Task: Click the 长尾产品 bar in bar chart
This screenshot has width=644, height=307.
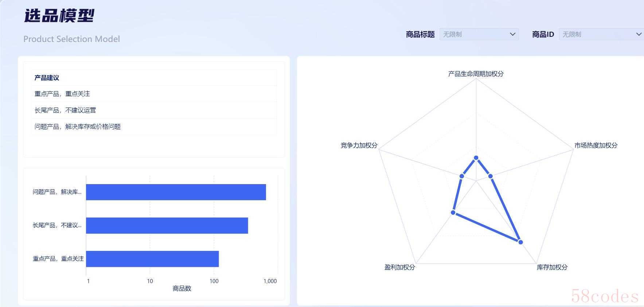Action: pyautogui.click(x=167, y=226)
